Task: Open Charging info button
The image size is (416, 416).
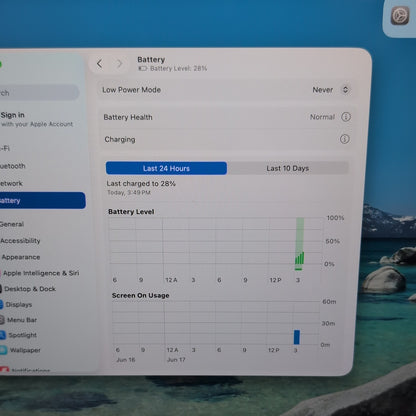Action: coord(345,139)
